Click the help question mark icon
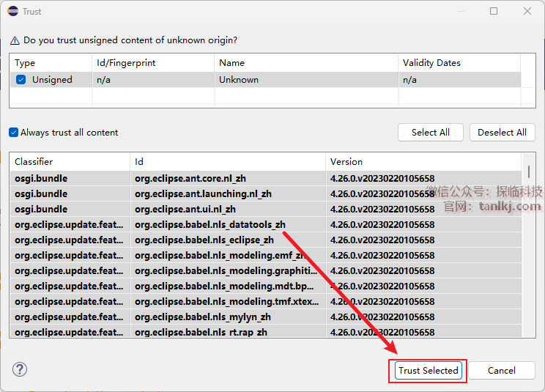The image size is (545, 392). tap(20, 369)
